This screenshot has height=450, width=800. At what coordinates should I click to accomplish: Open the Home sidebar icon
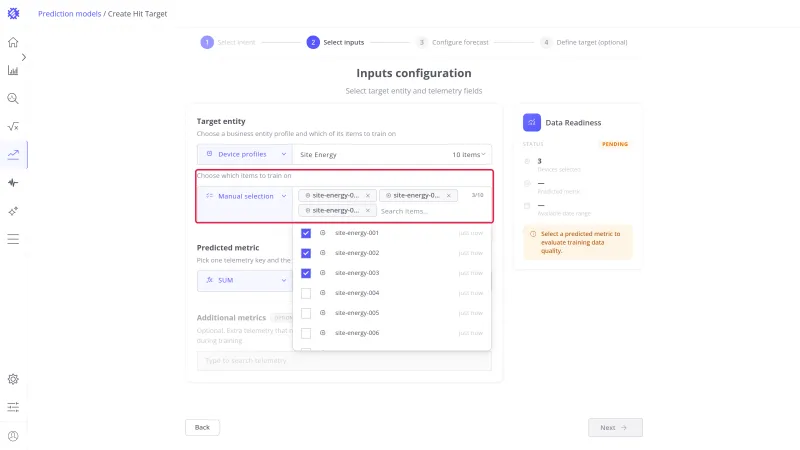click(13, 42)
